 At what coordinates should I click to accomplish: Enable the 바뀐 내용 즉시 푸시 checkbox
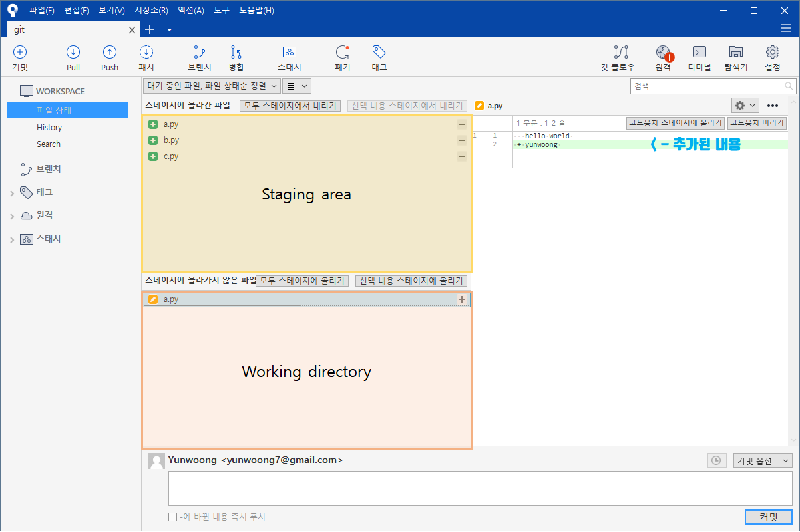pos(173,517)
